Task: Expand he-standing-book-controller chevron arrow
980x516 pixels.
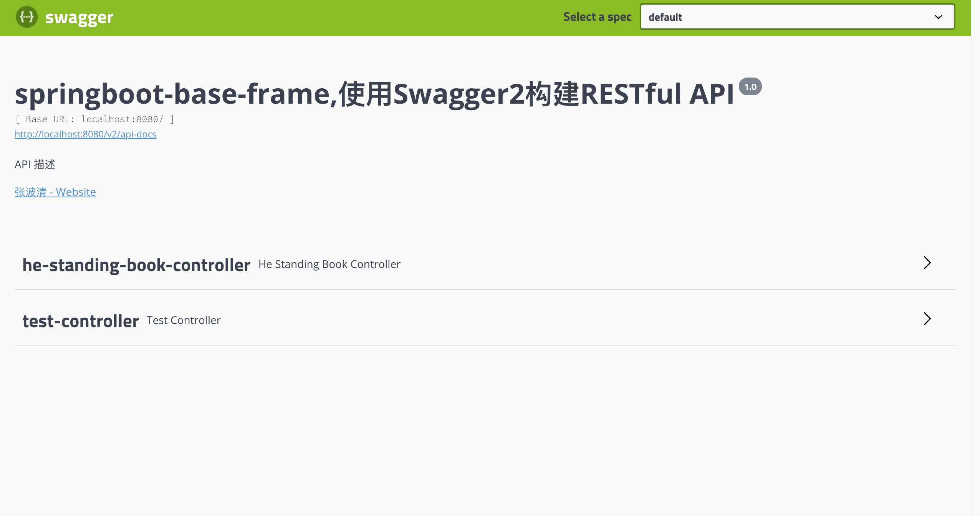Action: (927, 263)
